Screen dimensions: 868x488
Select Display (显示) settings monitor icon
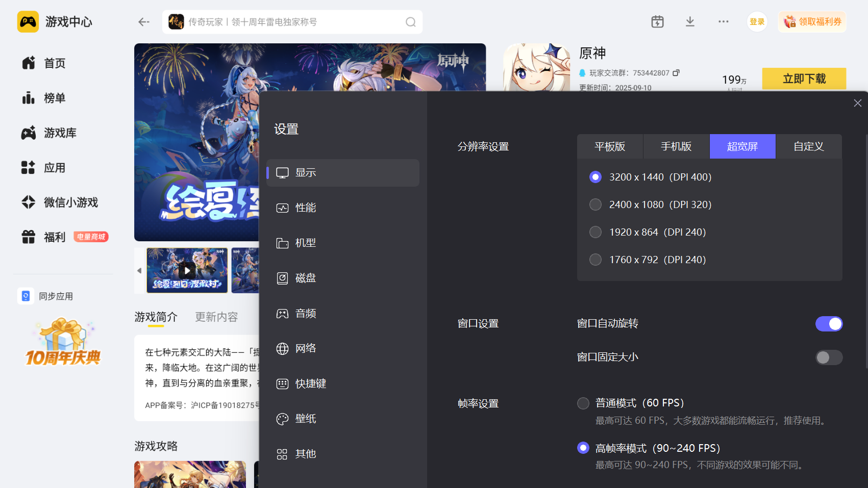(282, 173)
